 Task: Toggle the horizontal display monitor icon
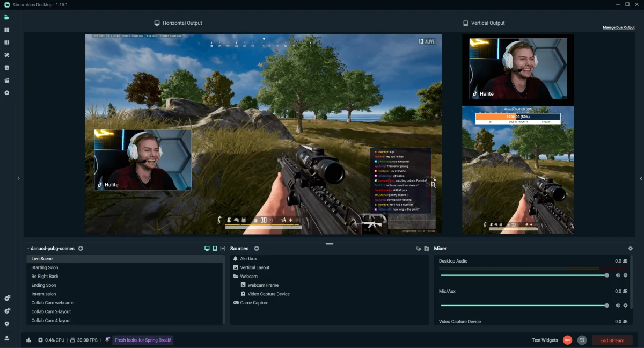(x=207, y=248)
